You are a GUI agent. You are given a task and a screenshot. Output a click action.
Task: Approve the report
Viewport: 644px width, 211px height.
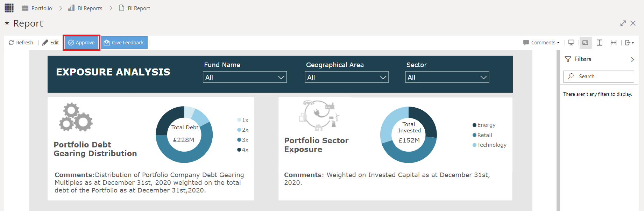pyautogui.click(x=82, y=43)
